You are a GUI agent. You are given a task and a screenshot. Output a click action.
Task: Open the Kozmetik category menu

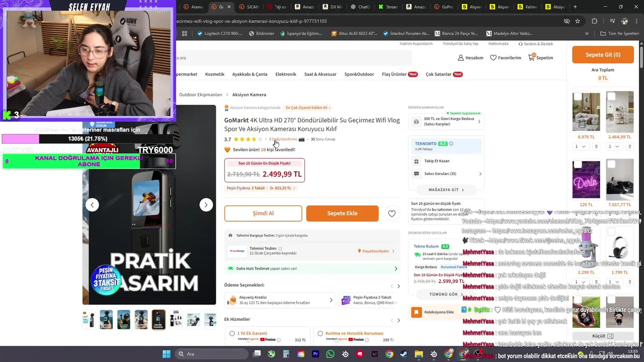pos(215,74)
